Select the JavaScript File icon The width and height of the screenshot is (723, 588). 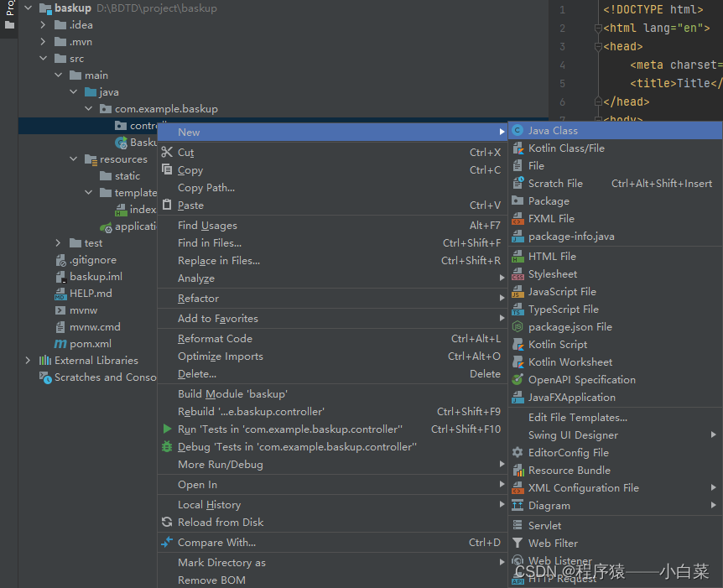click(518, 292)
